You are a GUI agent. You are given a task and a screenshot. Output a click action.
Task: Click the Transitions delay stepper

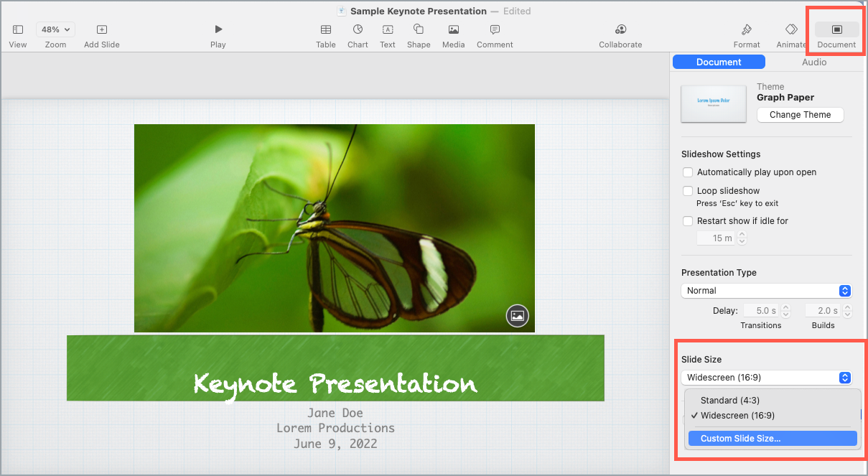(x=785, y=311)
